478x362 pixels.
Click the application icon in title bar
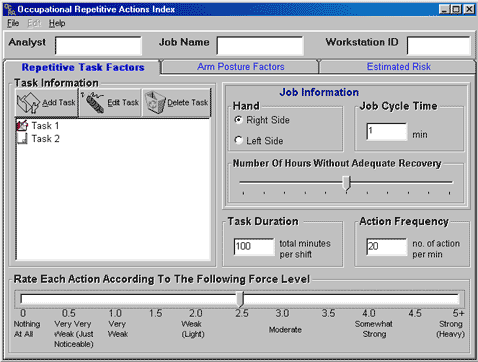coord(10,9)
